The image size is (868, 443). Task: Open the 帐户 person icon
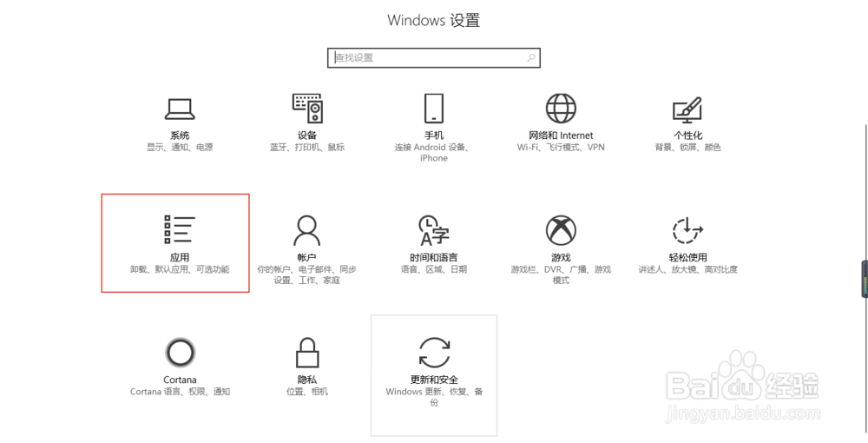(x=306, y=230)
